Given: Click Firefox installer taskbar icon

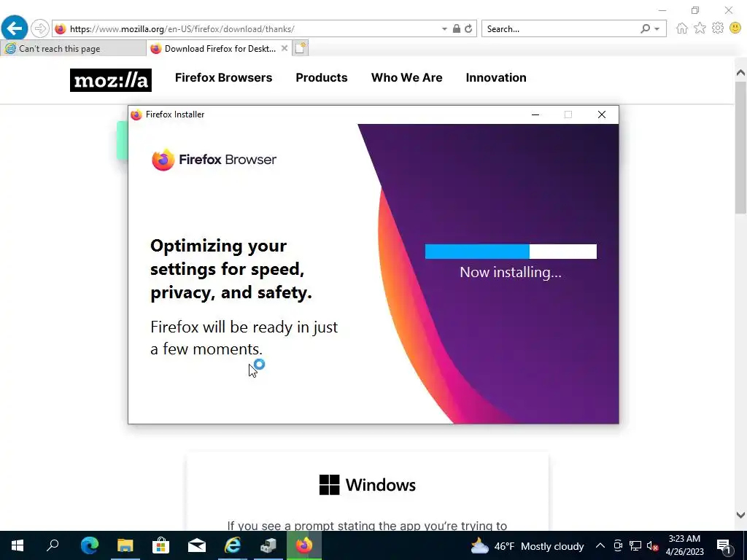Looking at the screenshot, I should 304,545.
